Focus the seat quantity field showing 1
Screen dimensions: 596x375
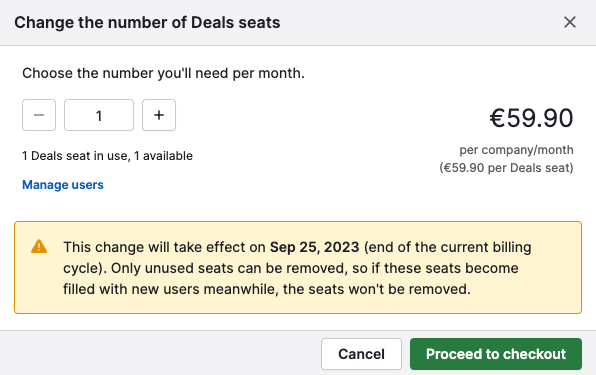99,115
